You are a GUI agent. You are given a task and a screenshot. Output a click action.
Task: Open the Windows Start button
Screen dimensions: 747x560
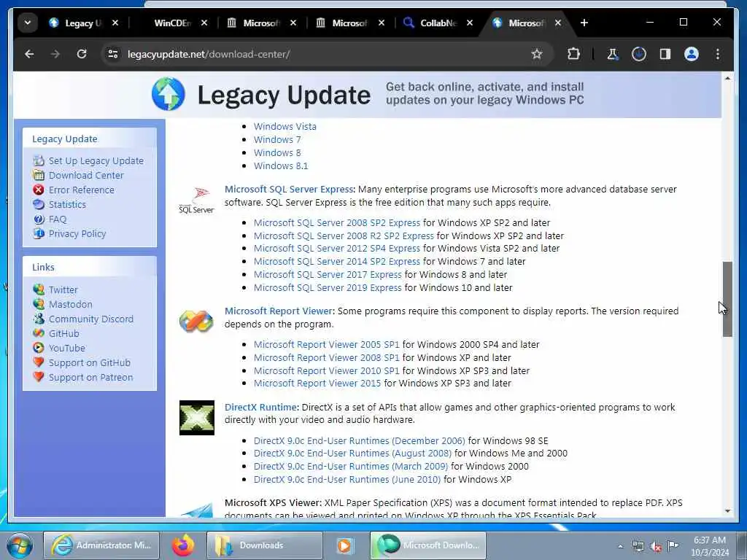(20, 545)
